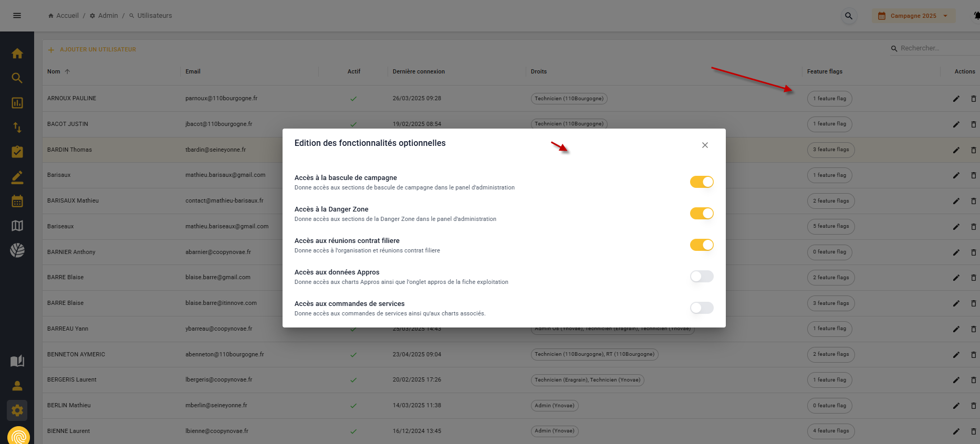Image resolution: width=980 pixels, height=444 pixels.
Task: Open the calendar icon in the sidebar
Action: (x=17, y=201)
